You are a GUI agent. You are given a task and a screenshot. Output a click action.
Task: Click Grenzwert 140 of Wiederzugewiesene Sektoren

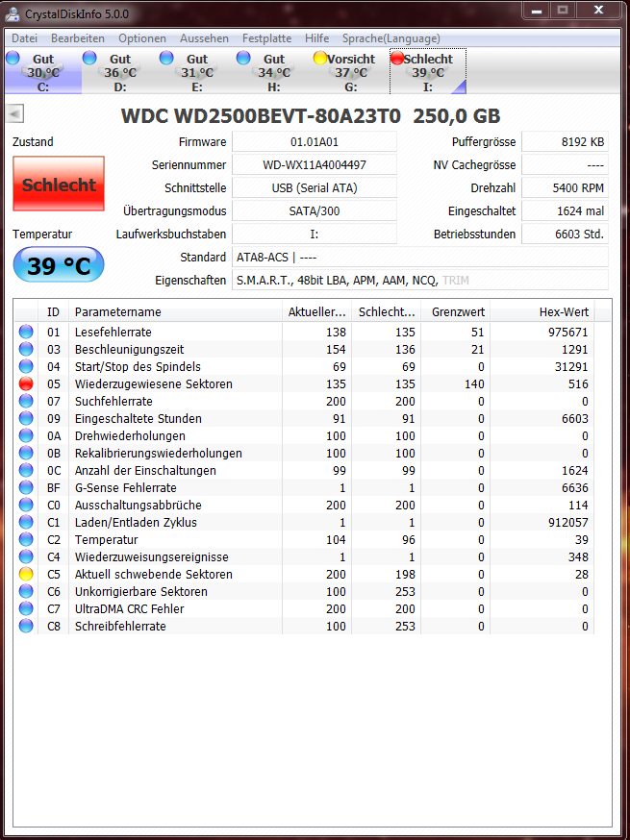pos(474,384)
